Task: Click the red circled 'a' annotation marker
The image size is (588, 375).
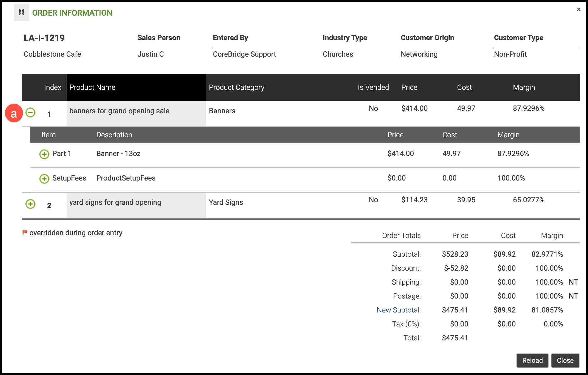Action: 14,113
